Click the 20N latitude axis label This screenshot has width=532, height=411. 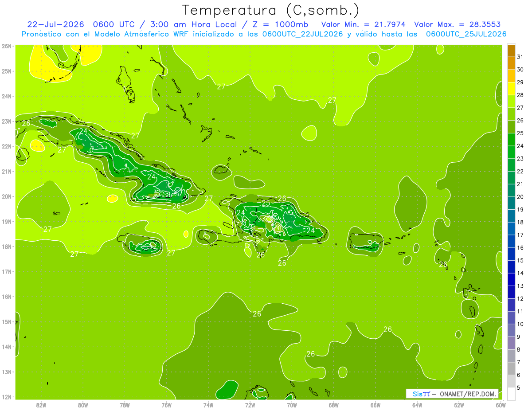(x=7, y=196)
